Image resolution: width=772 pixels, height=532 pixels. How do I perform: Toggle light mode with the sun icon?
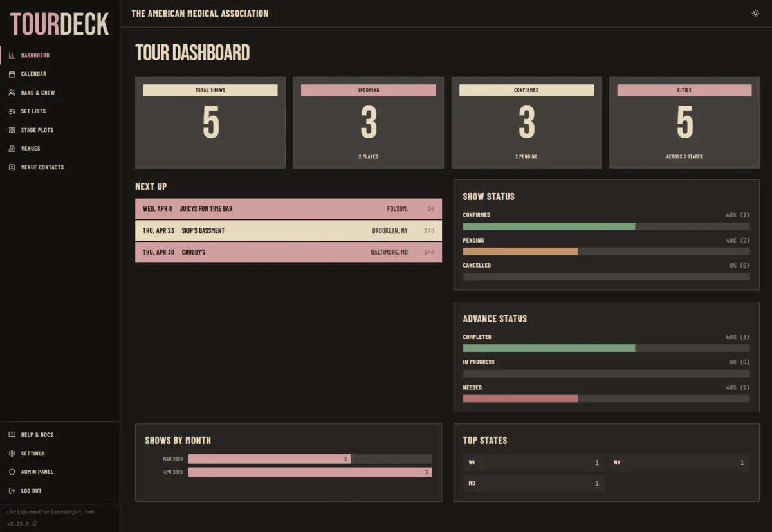[x=755, y=13]
